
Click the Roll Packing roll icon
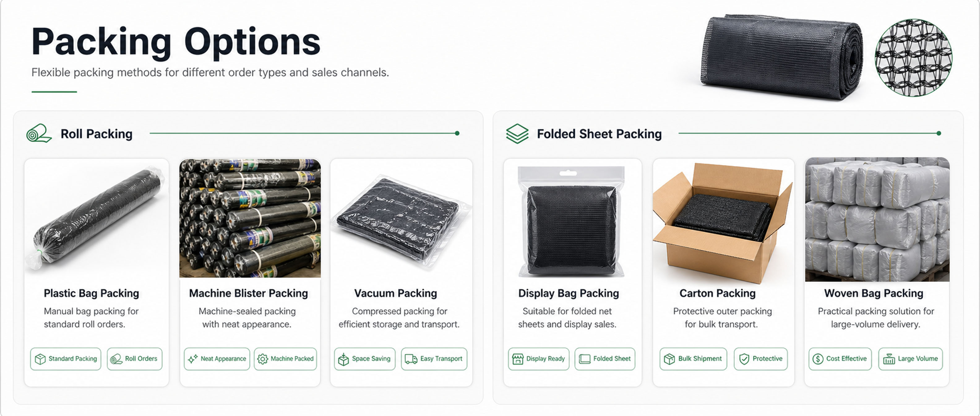click(x=38, y=134)
